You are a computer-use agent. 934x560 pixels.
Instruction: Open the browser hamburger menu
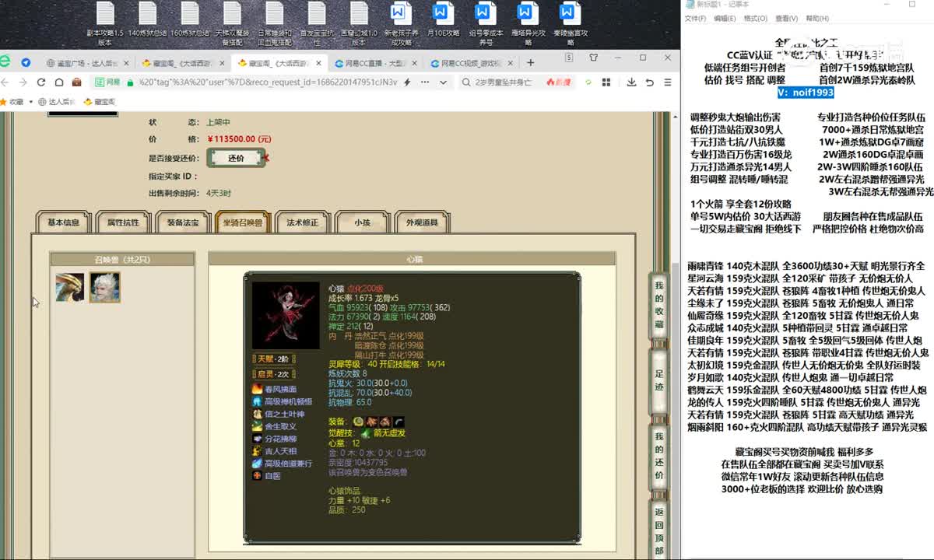pos(668,82)
